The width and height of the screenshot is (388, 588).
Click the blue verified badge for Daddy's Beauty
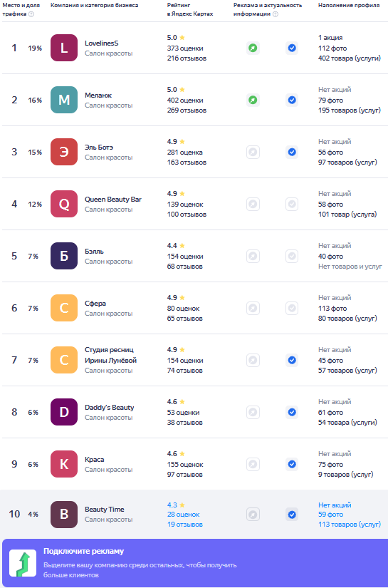click(292, 413)
